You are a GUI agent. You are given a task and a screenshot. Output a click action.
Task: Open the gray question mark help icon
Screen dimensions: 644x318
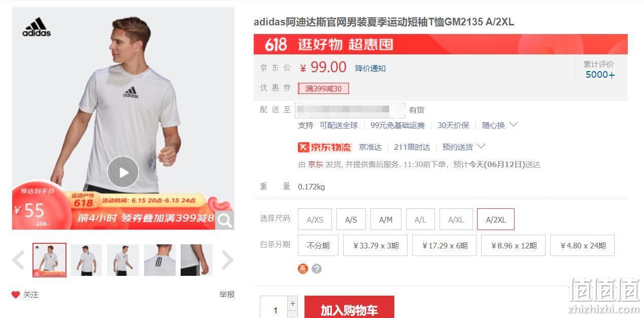tap(317, 269)
